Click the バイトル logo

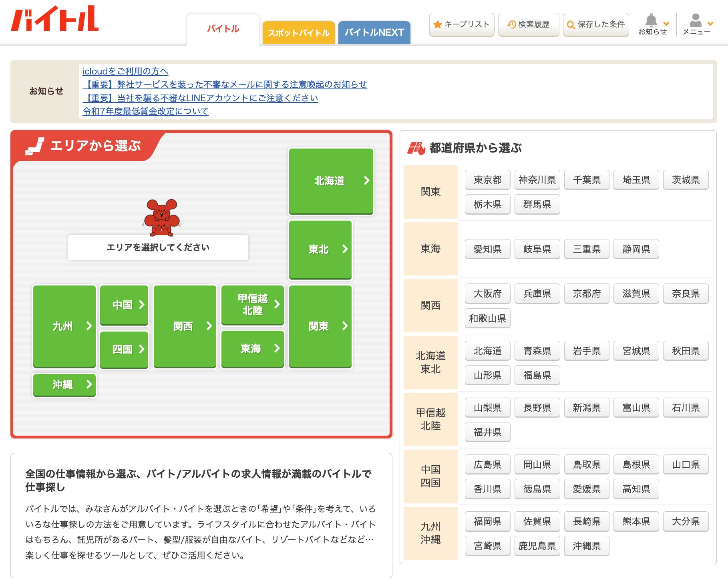coord(54,19)
